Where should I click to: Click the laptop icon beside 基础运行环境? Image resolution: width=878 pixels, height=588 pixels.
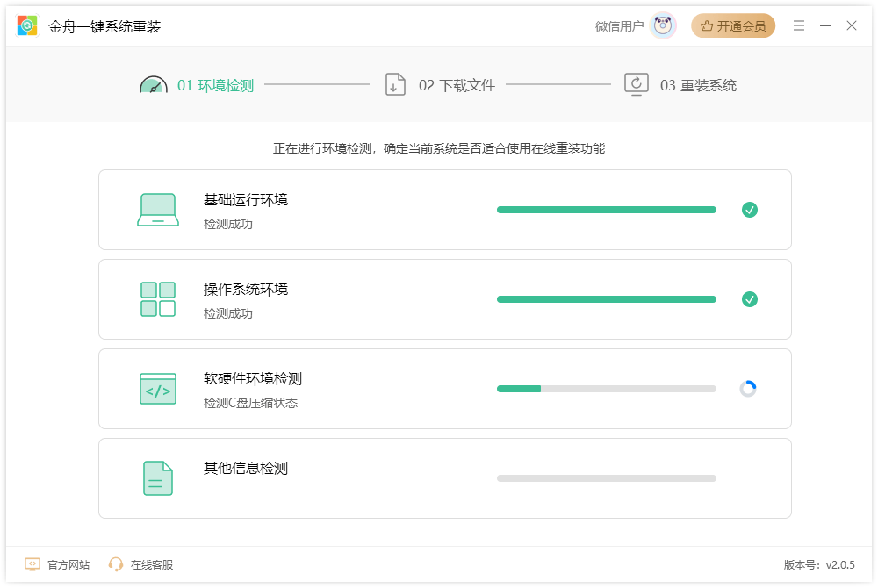pos(157,209)
